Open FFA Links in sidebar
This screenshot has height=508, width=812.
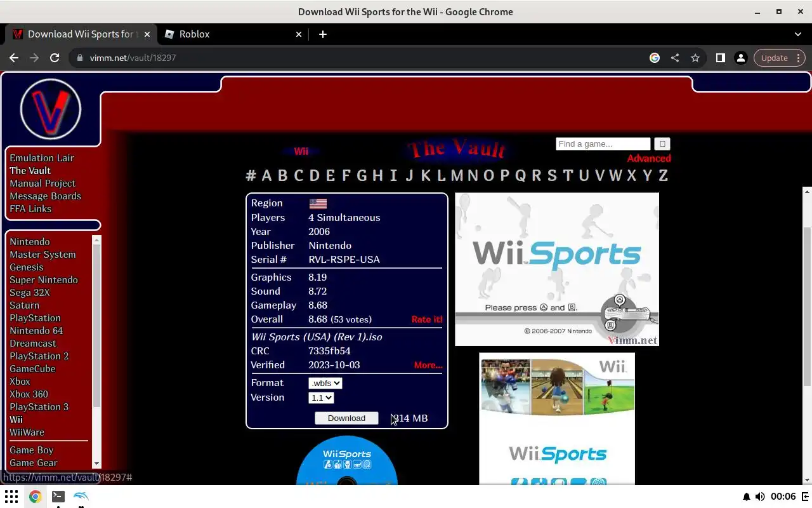coord(30,209)
